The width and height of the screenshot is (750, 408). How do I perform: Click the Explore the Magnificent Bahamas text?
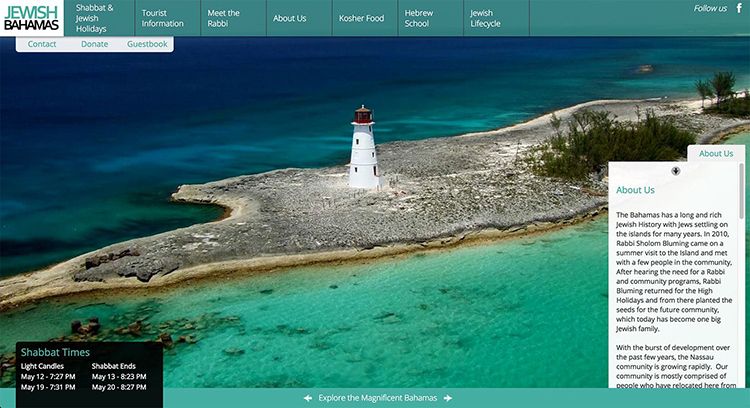click(377, 398)
